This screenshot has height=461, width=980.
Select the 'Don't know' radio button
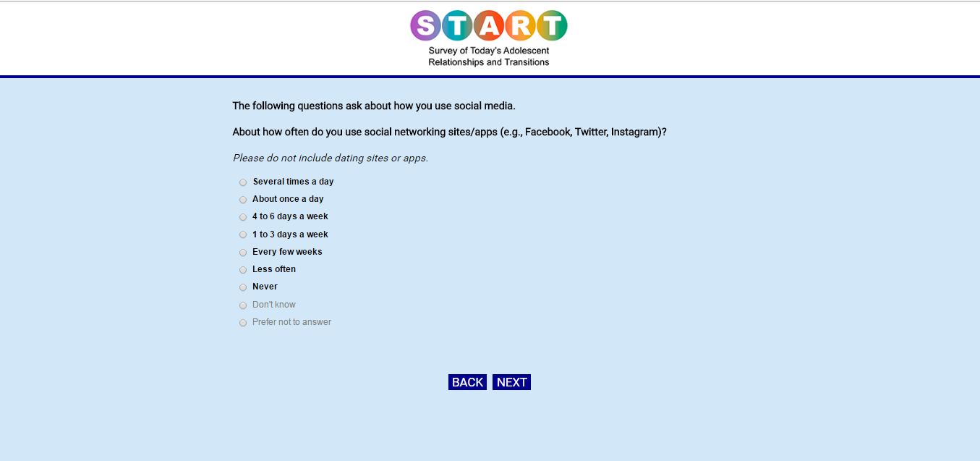(x=243, y=305)
